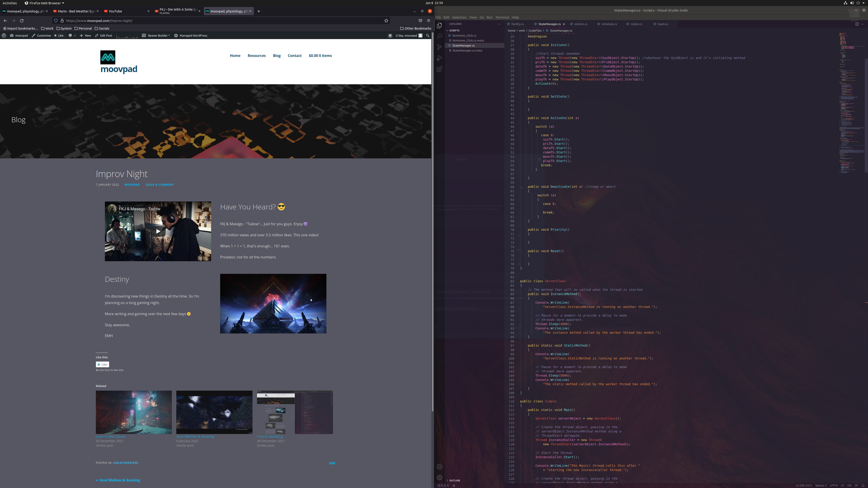Switch to the team.cs editor tab
Screen dimensions: 868x488
(663, 24)
